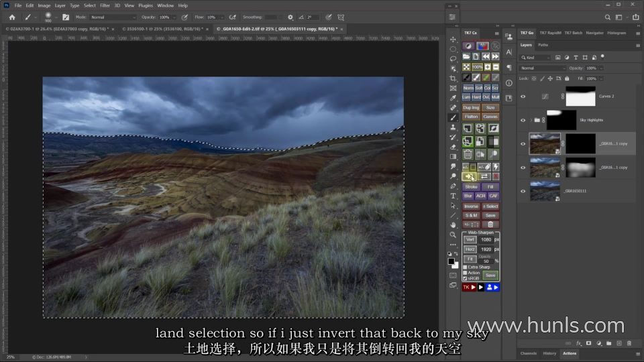Select the Eyedropper tool
This screenshot has height=362, width=644.
(x=453, y=98)
